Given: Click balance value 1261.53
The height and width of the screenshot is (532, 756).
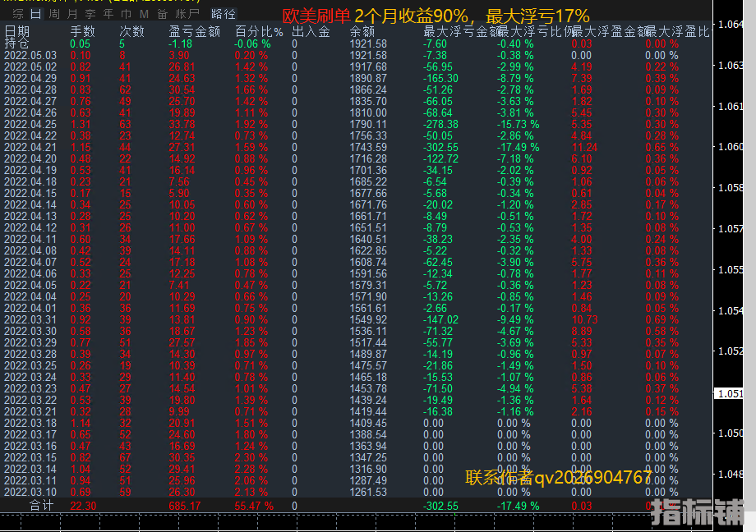Looking at the screenshot, I should [x=368, y=492].
